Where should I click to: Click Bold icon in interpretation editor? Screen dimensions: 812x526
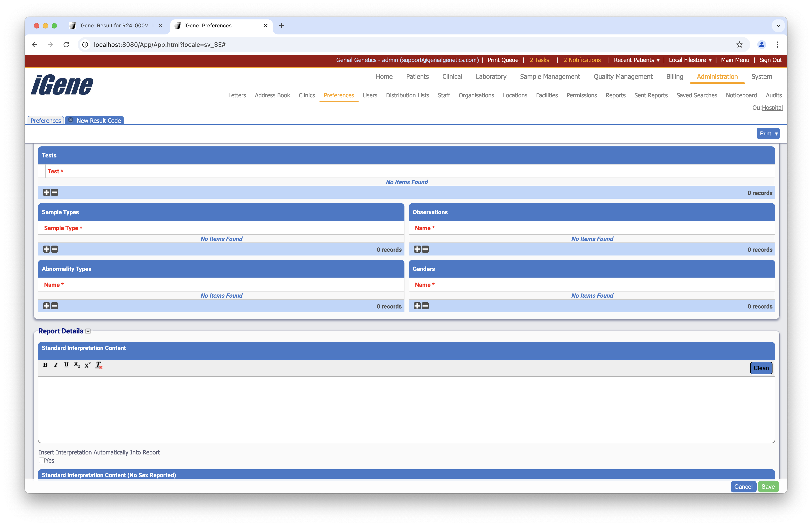pos(45,365)
